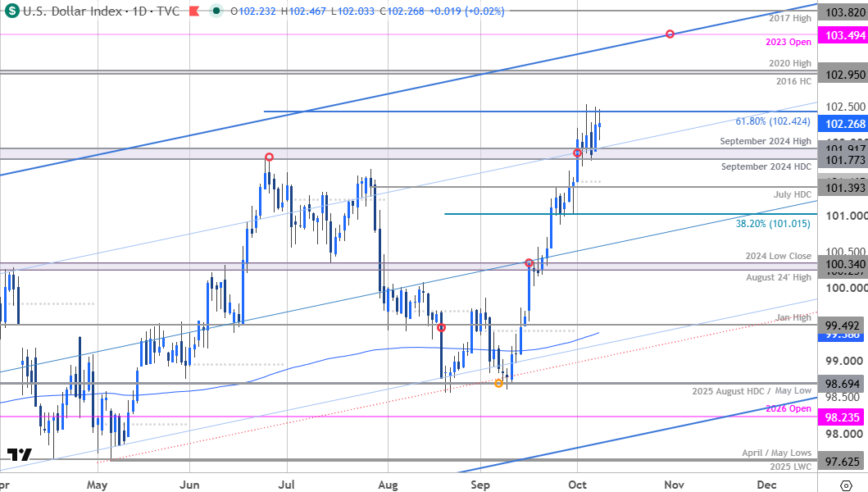Click the green market status dot
868x492 pixels.
[216, 11]
